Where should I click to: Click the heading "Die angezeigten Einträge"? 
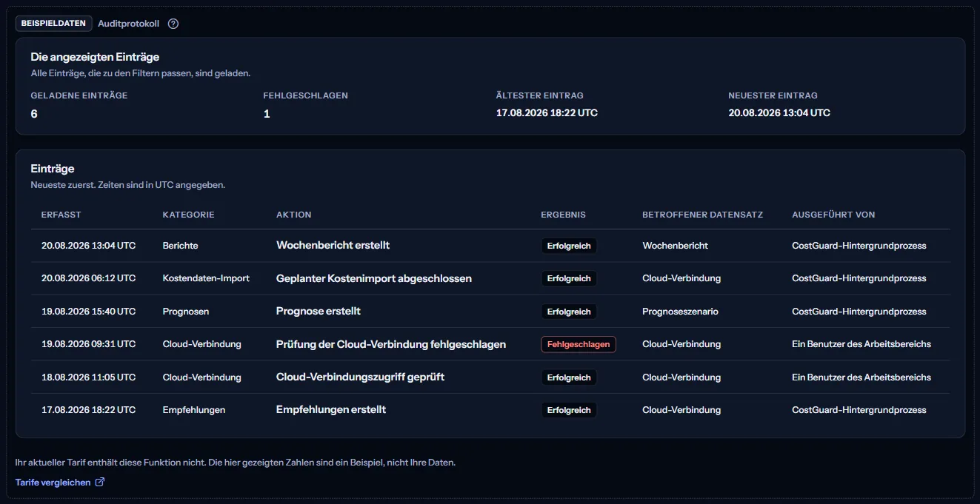tap(95, 57)
